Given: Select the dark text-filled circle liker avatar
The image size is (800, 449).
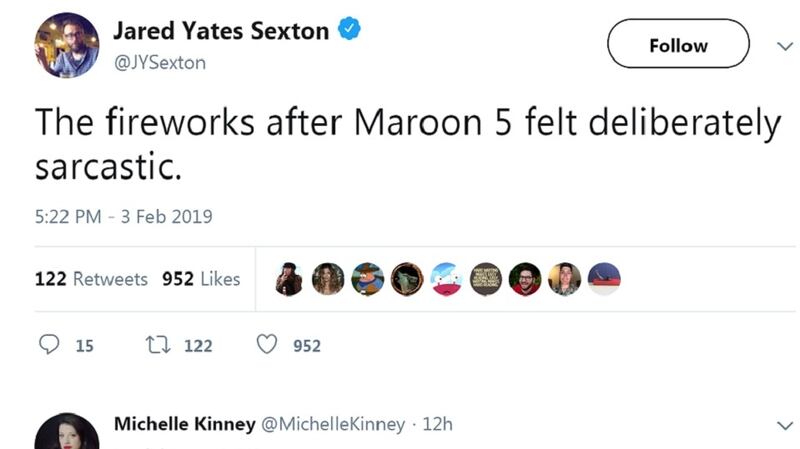Looking at the screenshot, I should pos(485,279).
